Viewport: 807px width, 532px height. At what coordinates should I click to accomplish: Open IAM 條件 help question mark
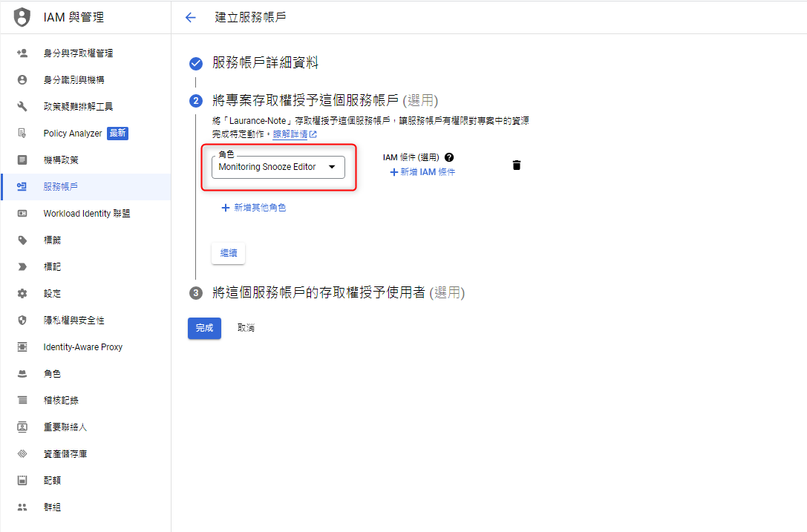(x=449, y=157)
